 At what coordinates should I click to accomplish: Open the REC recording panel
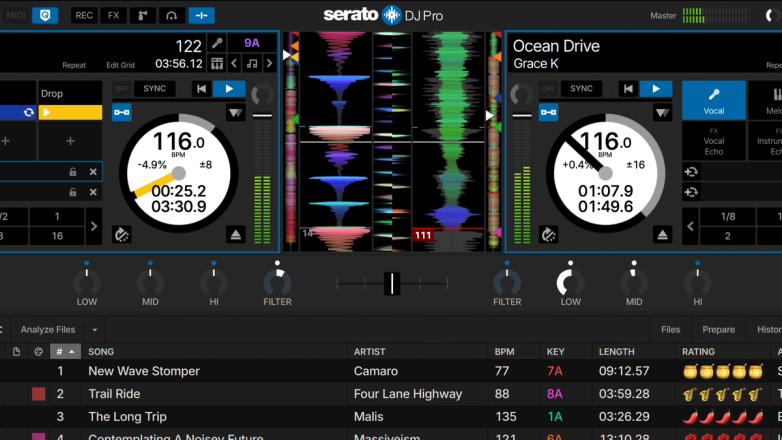coord(84,15)
